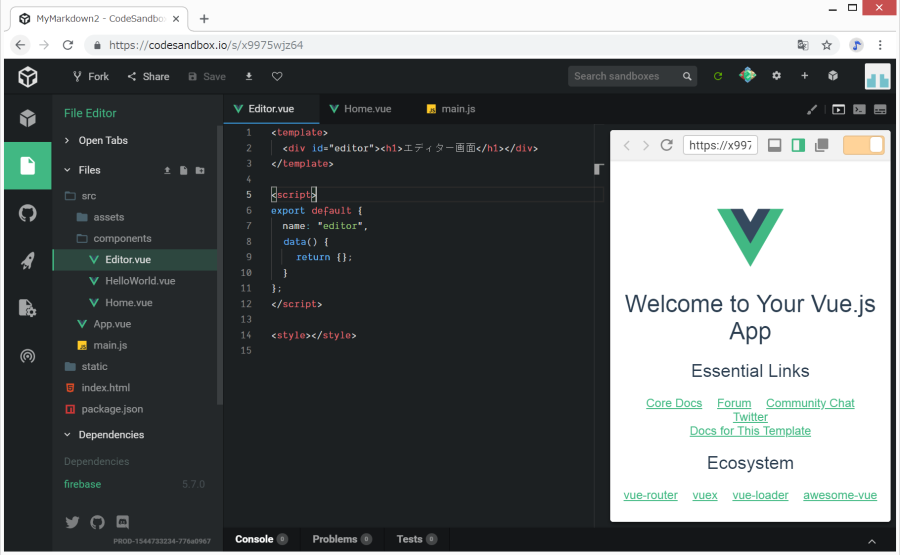Click the new folder icon in Files
Viewport: 900px width, 555px height.
tap(200, 170)
